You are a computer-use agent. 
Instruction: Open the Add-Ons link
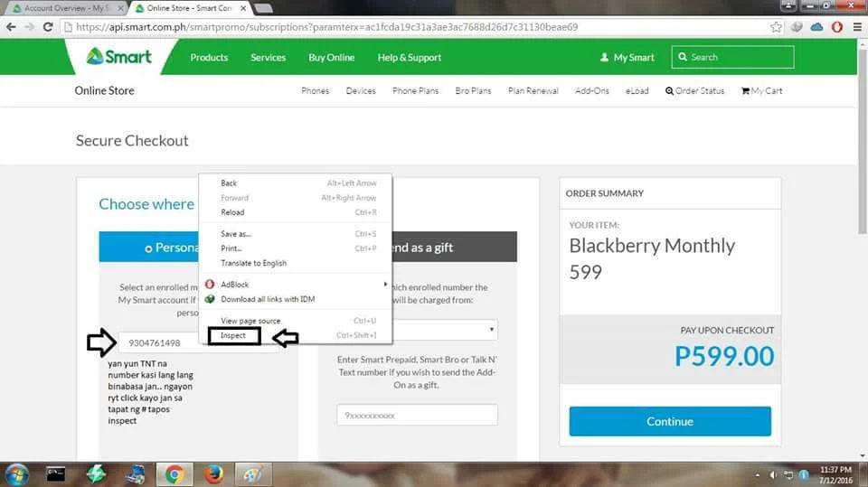click(x=591, y=90)
